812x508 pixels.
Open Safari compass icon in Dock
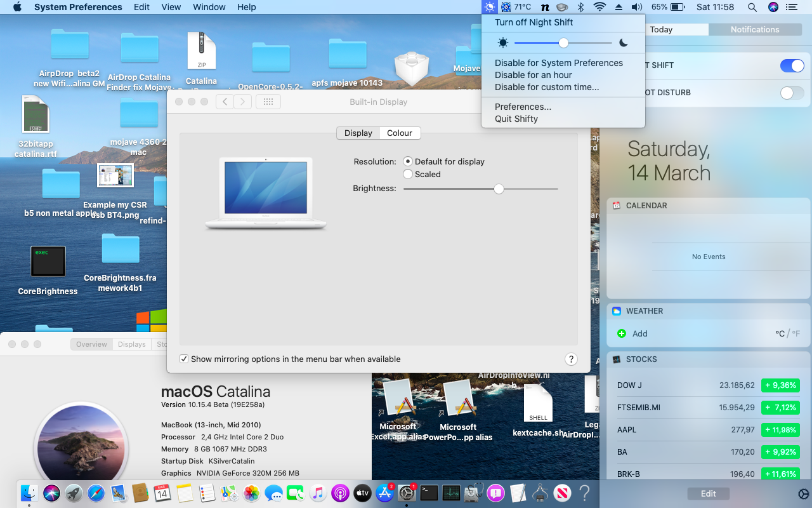[96, 493]
